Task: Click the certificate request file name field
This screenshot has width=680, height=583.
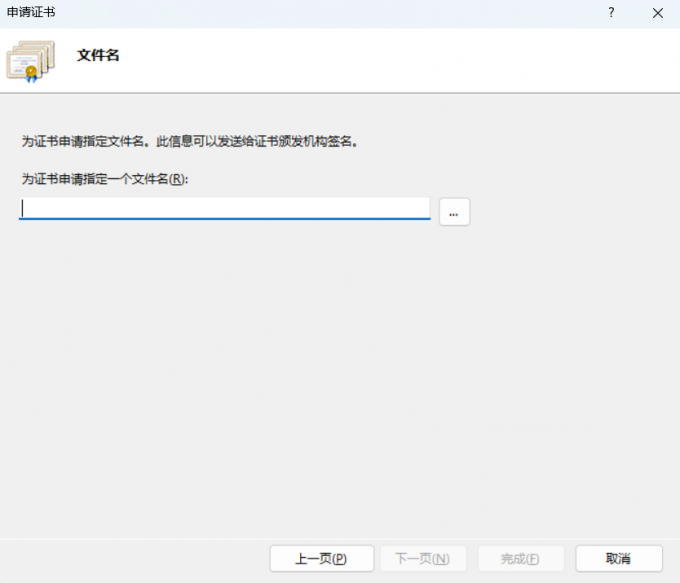Action: (x=225, y=209)
